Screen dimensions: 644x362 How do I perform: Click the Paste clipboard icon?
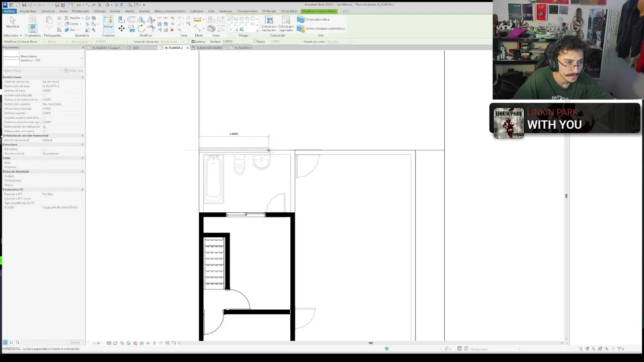pyautogui.click(x=49, y=21)
